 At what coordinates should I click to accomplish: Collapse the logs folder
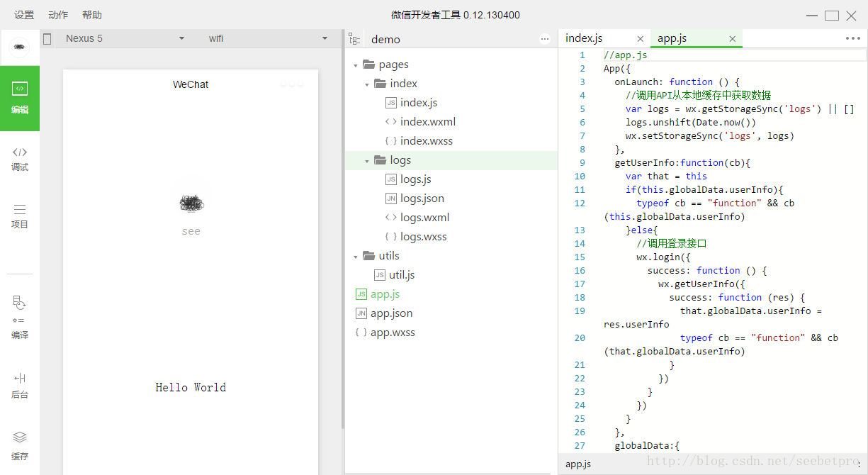[367, 161]
